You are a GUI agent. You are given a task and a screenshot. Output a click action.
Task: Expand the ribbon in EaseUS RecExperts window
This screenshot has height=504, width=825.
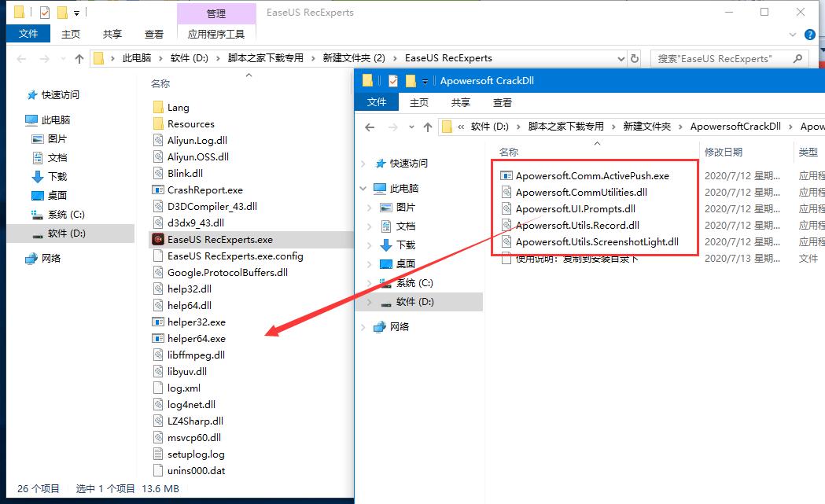click(x=793, y=35)
